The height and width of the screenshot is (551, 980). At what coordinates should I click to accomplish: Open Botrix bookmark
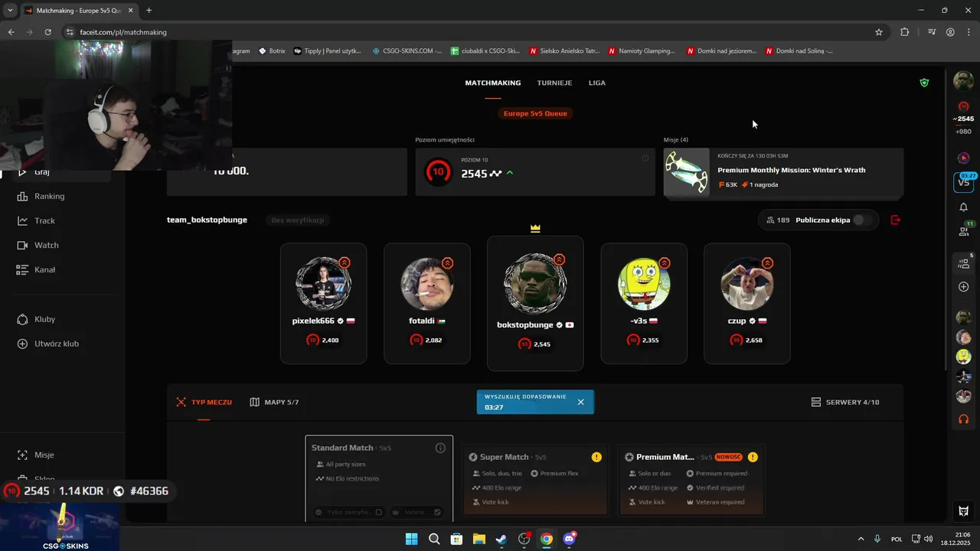pyautogui.click(x=272, y=51)
